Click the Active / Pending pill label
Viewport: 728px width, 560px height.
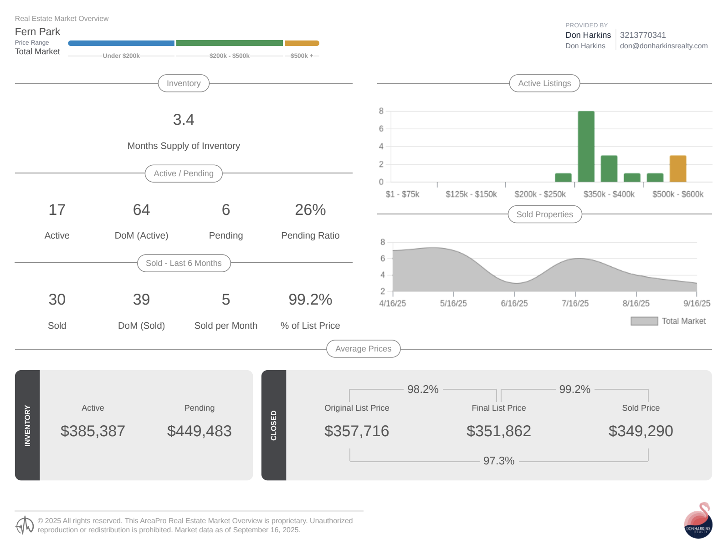pyautogui.click(x=184, y=173)
